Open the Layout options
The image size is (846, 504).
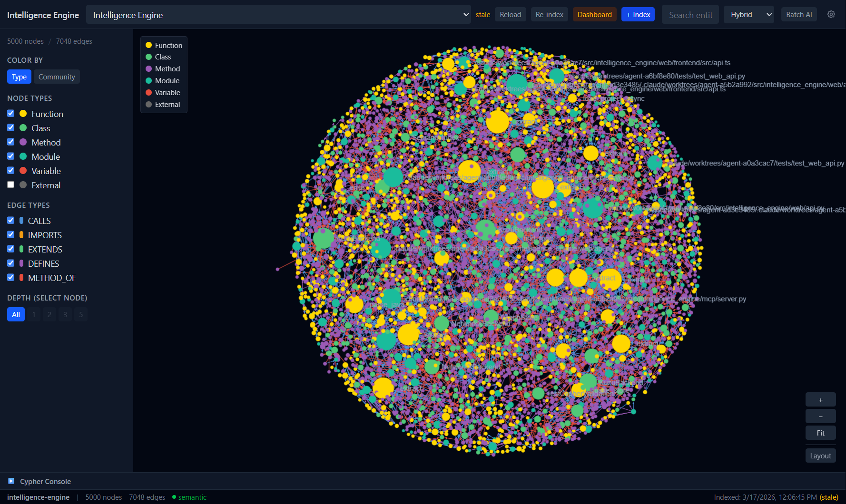(x=820, y=456)
